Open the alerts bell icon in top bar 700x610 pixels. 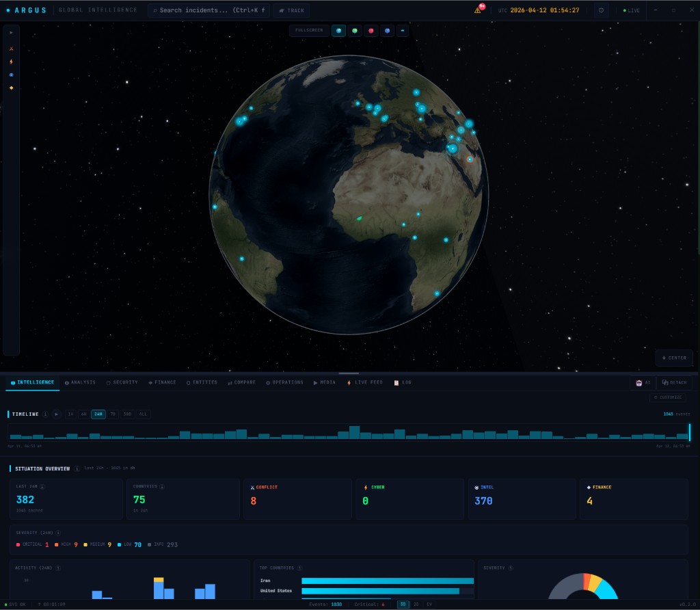tap(479, 10)
